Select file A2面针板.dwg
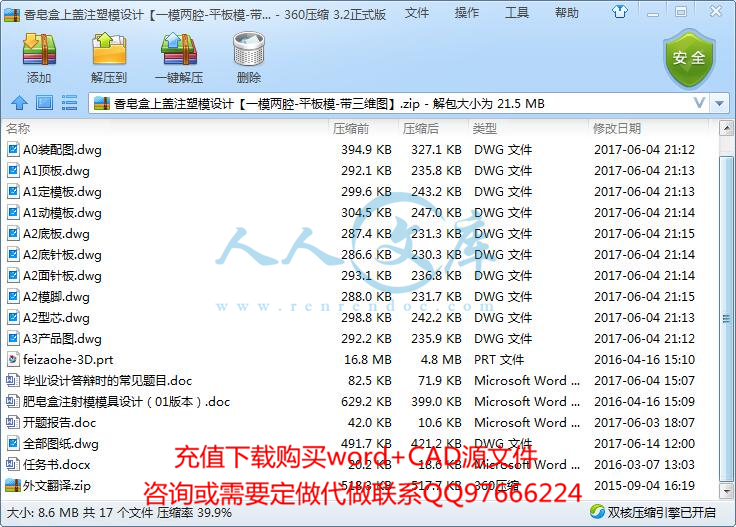 click(x=62, y=275)
